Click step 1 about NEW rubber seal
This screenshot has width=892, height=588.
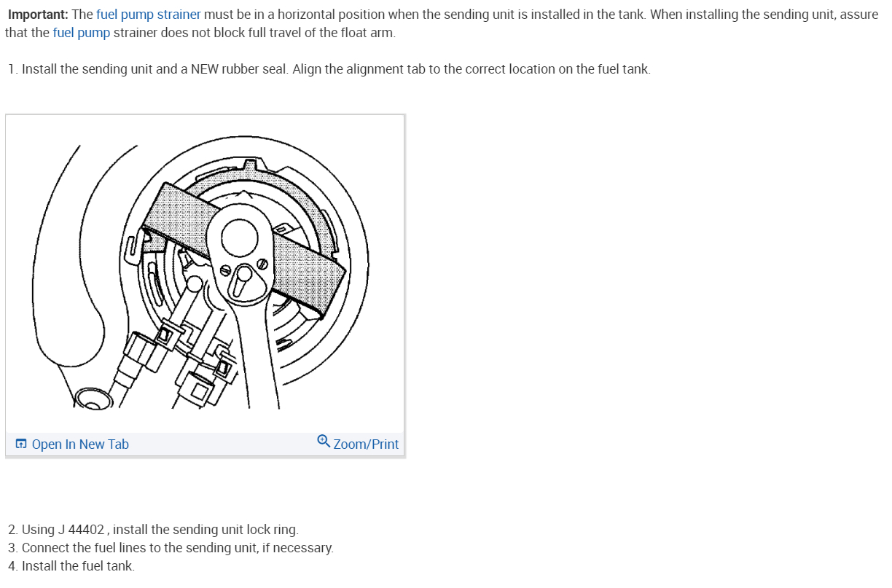pyautogui.click(x=329, y=69)
